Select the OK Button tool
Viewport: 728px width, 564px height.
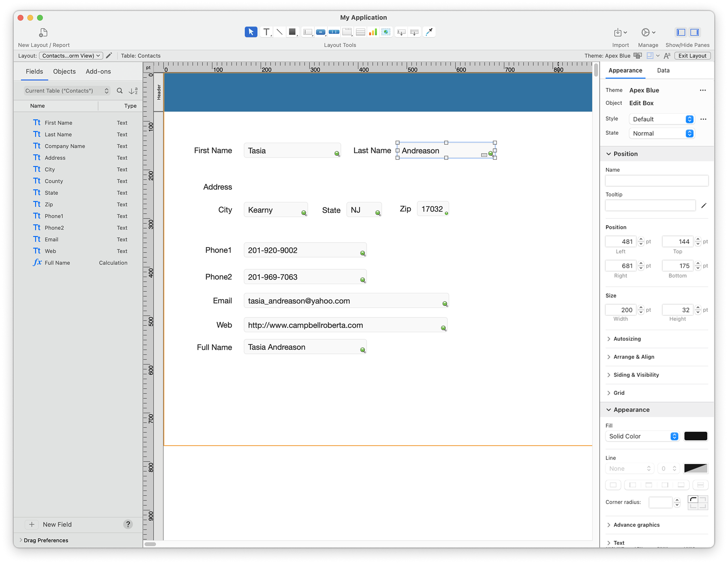(321, 32)
